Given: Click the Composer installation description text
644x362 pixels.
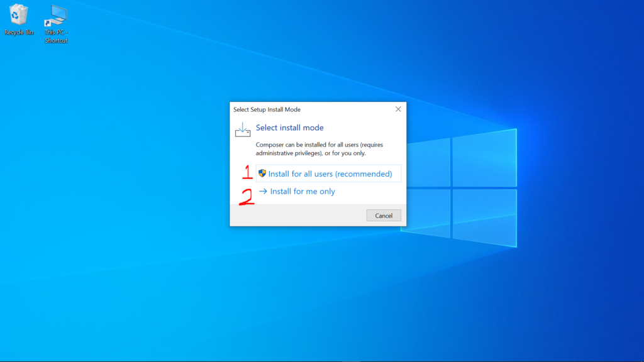Looking at the screenshot, I should point(319,149).
